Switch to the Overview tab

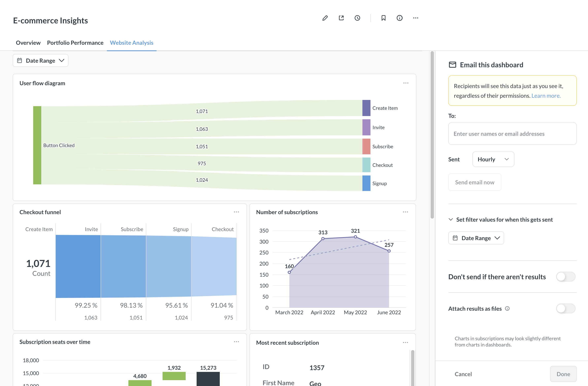pos(28,43)
